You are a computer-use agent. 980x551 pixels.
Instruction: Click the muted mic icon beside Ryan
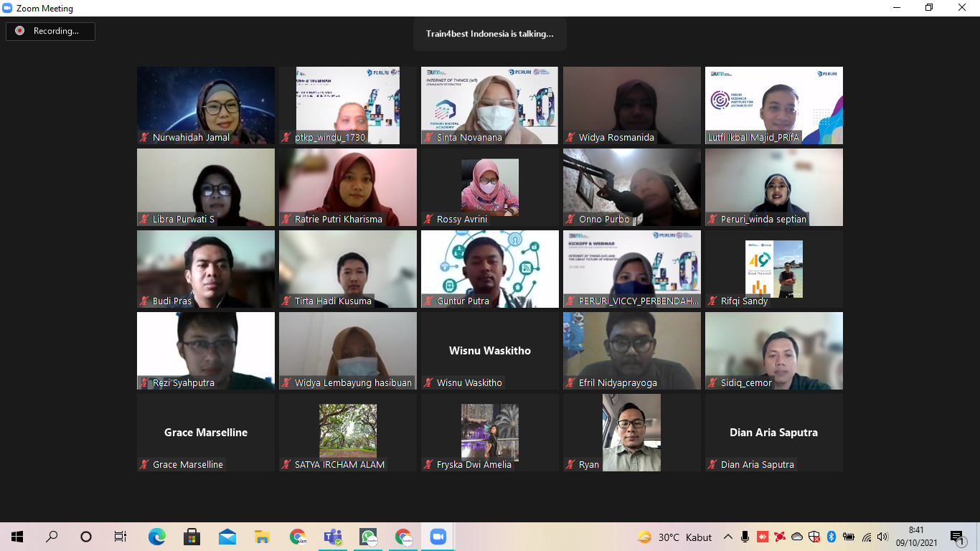pyautogui.click(x=571, y=465)
